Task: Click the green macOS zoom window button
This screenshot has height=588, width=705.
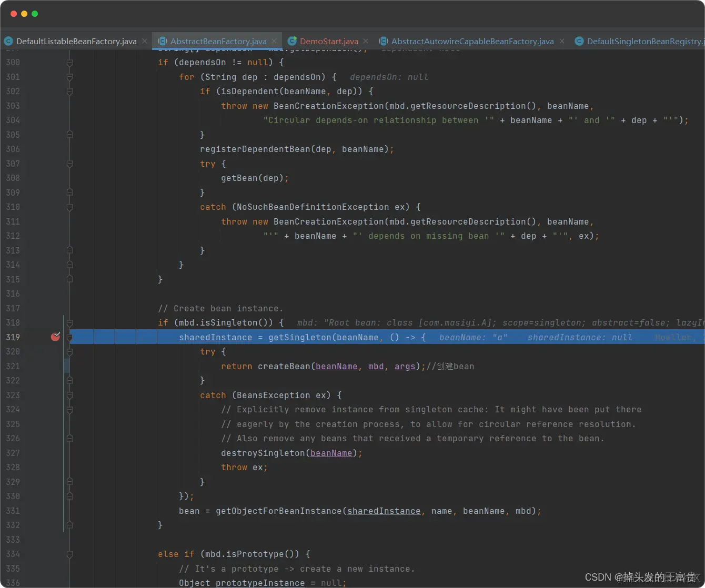Action: click(35, 14)
